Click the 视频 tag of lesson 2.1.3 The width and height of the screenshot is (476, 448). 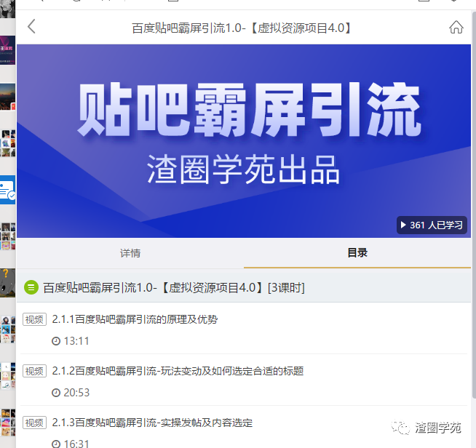pos(35,423)
